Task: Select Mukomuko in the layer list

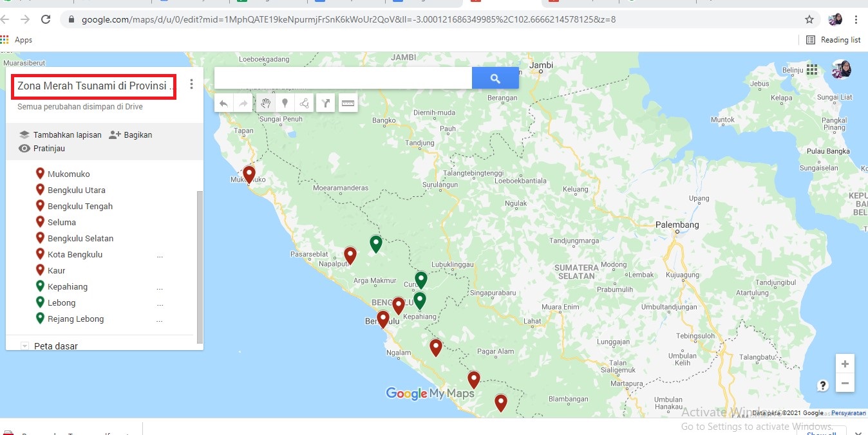Action: pyautogui.click(x=68, y=174)
